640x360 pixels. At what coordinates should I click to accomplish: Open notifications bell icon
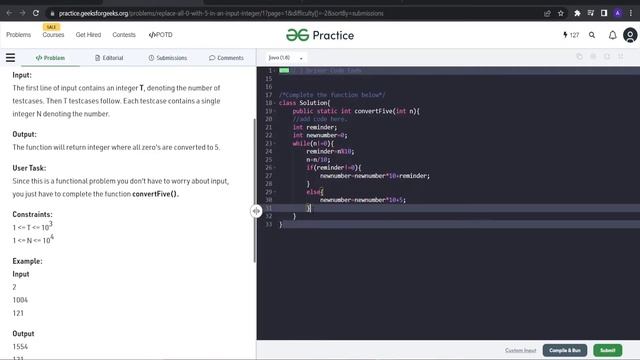coord(613,35)
